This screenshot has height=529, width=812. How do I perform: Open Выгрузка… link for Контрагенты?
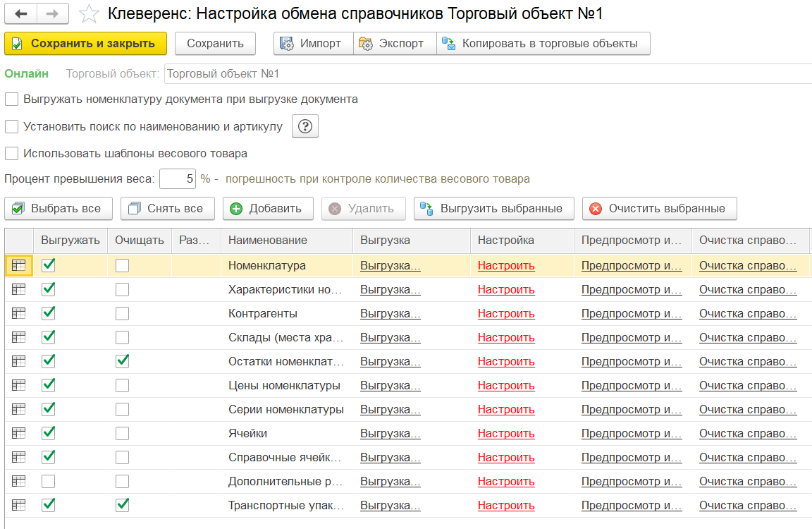point(390,314)
